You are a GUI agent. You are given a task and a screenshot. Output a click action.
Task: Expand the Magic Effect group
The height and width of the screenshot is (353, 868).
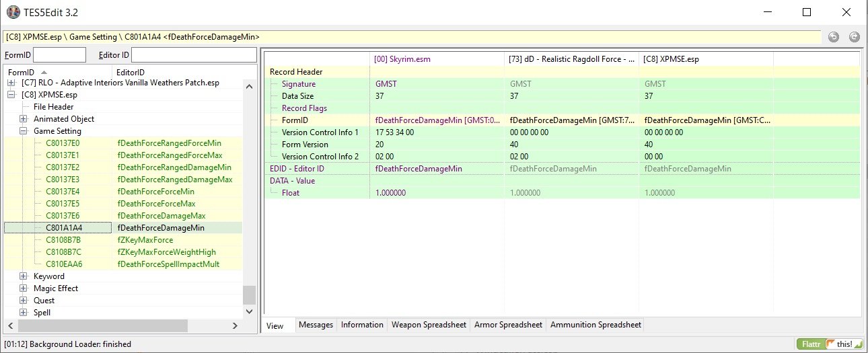(23, 288)
